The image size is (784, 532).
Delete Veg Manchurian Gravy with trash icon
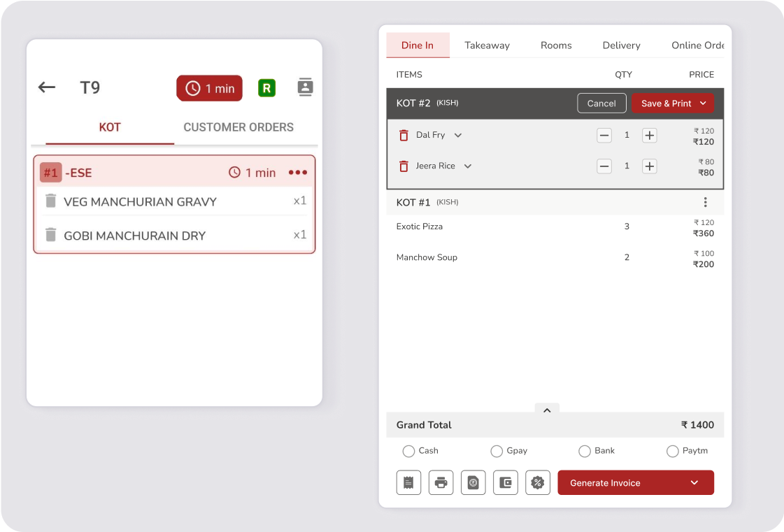click(50, 201)
